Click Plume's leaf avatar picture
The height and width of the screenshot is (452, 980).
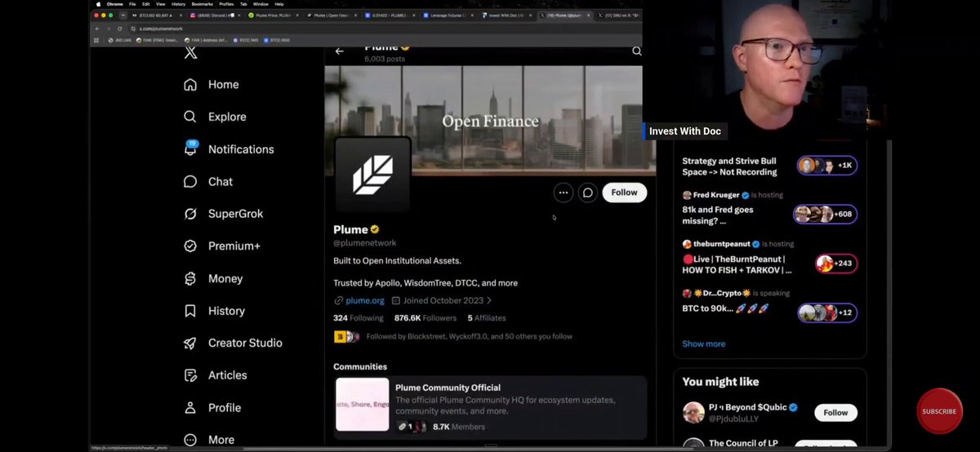(x=372, y=175)
